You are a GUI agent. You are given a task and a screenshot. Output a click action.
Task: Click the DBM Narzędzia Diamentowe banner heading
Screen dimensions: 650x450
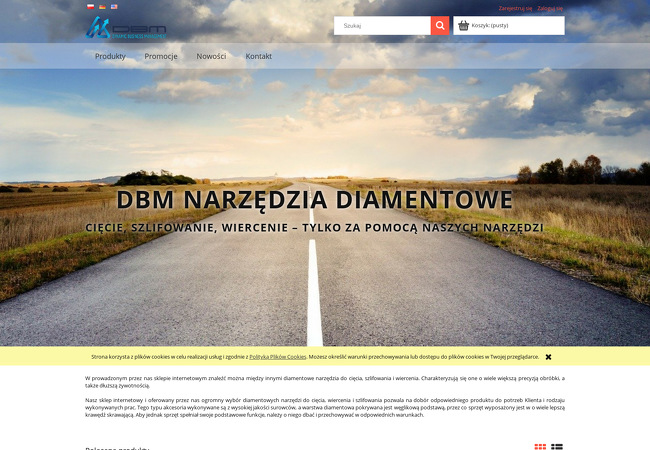click(x=315, y=200)
